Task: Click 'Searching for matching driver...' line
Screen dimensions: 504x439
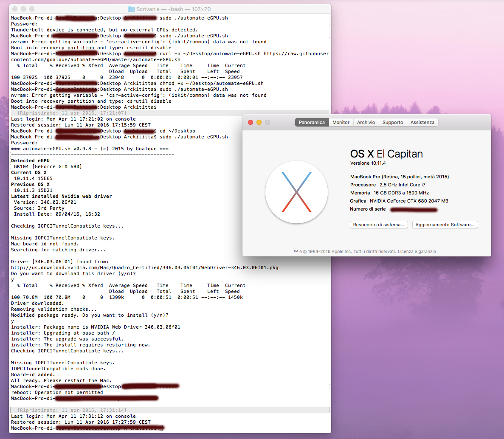Action: [59, 250]
